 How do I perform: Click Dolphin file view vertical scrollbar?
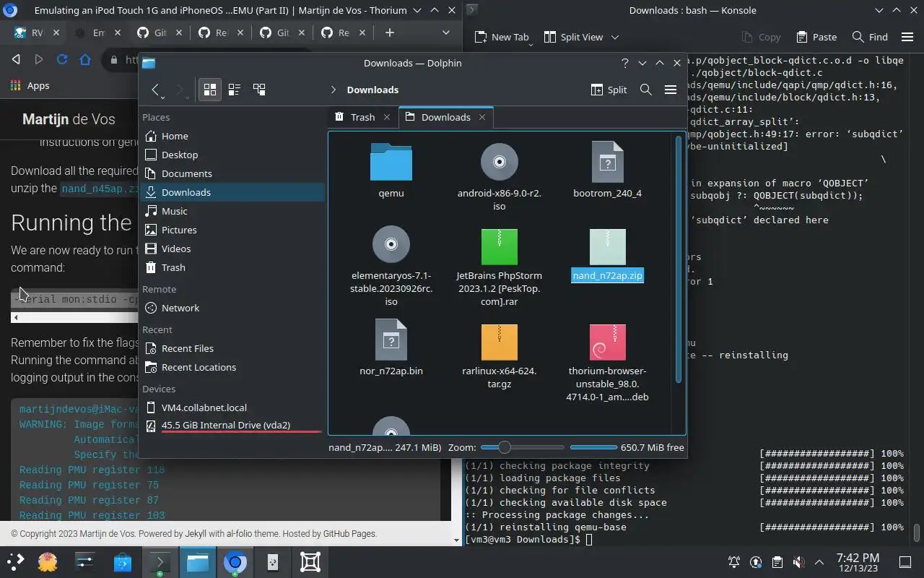pos(679,259)
